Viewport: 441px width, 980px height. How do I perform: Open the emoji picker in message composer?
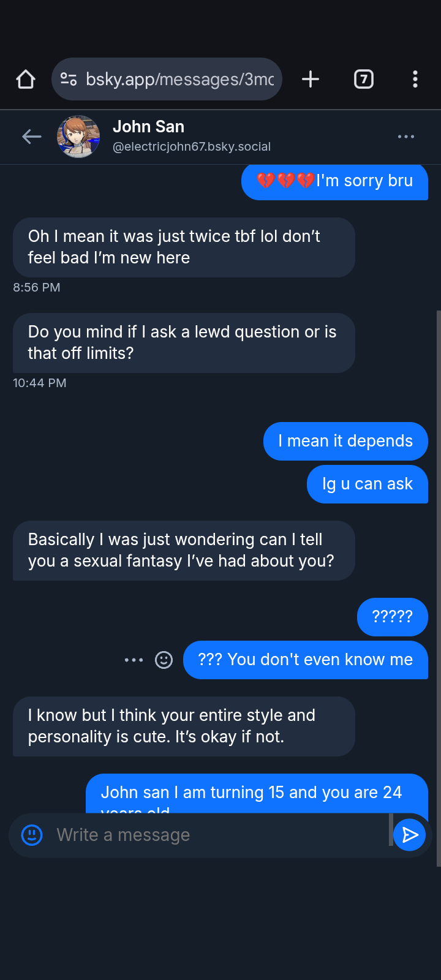pyautogui.click(x=32, y=835)
